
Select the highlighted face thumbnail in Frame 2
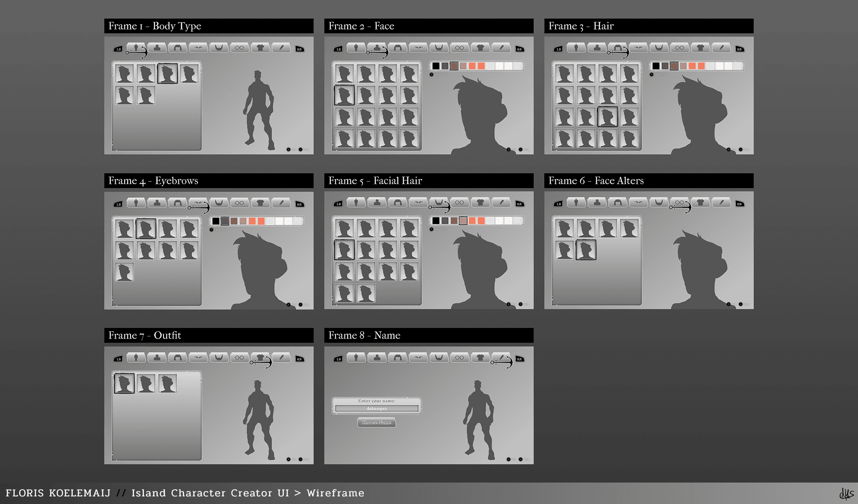tap(345, 95)
